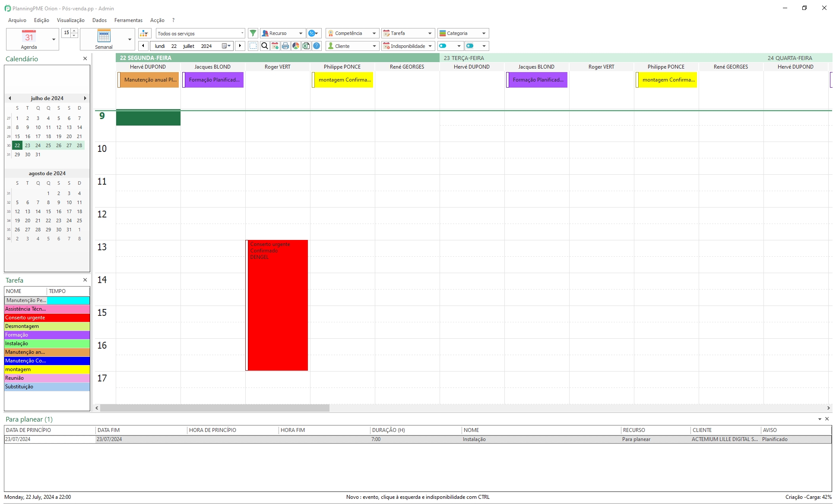Open the Tarefa filter dropdown
Viewport: 836px width, 504px height.
coord(408,33)
